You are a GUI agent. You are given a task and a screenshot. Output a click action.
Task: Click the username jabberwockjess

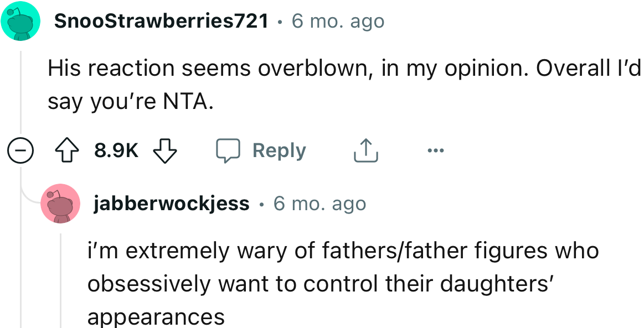pyautogui.click(x=171, y=202)
